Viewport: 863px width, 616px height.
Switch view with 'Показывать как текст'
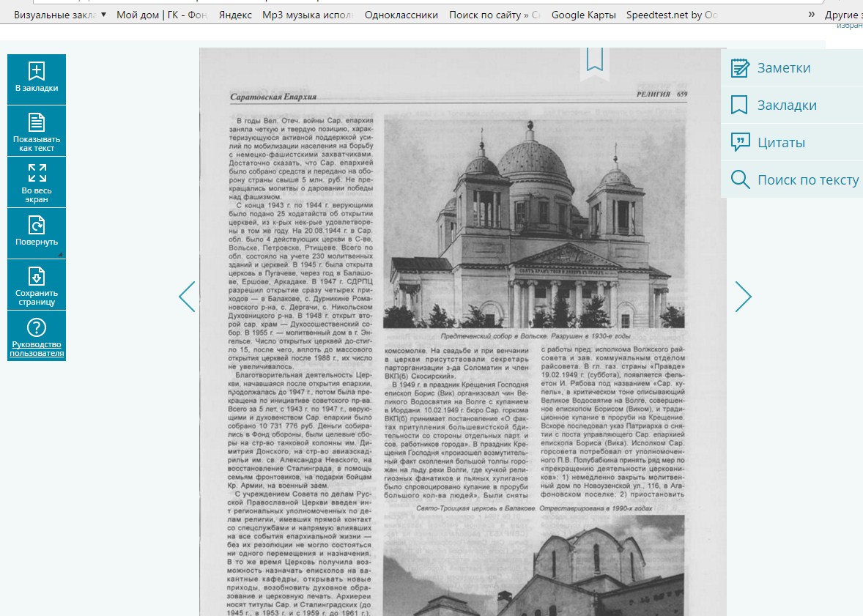37,122
